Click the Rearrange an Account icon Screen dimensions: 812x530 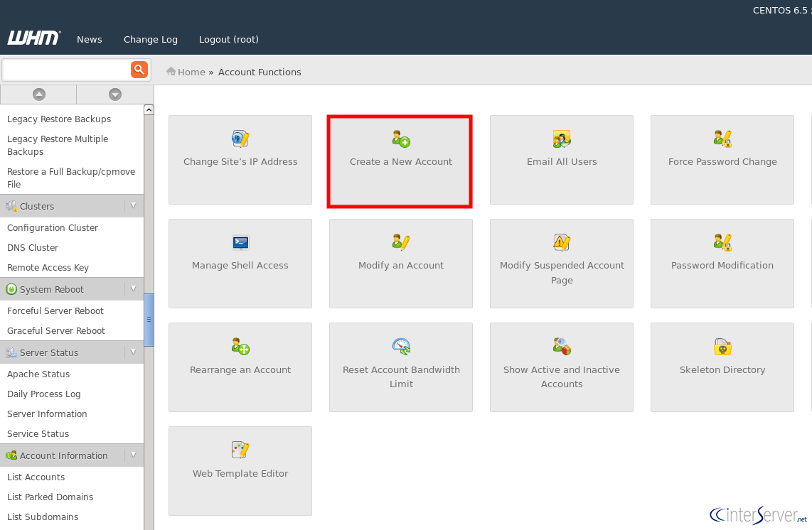[240, 346]
